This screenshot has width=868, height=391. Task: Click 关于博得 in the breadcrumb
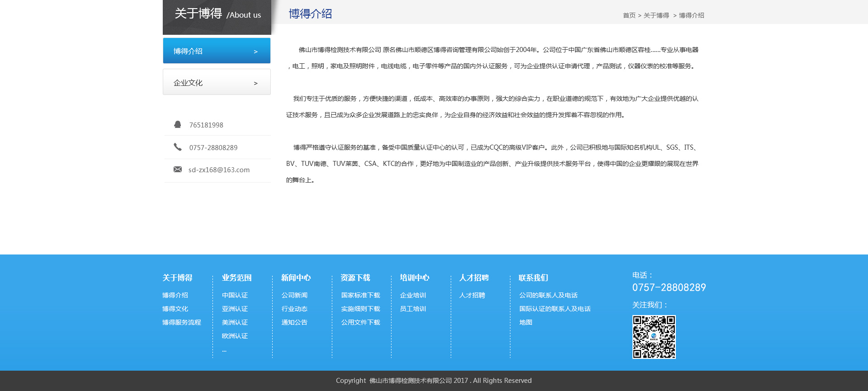point(656,15)
